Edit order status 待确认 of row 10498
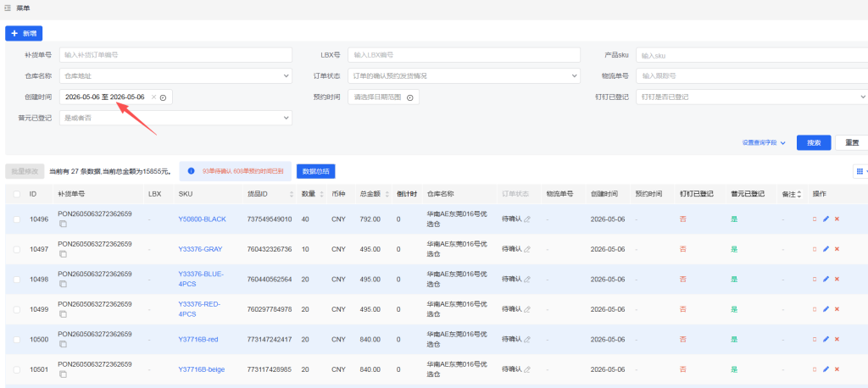The width and height of the screenshot is (868, 388). [527, 279]
